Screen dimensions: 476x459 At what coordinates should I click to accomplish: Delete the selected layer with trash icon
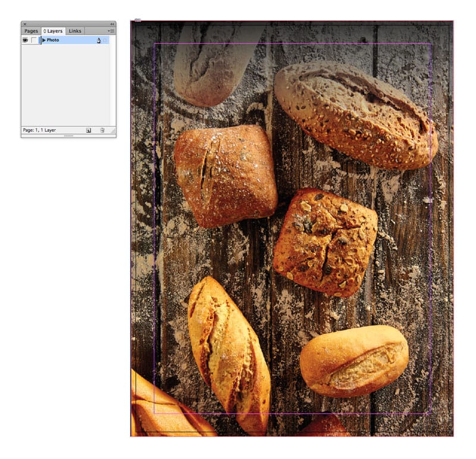pos(102,130)
